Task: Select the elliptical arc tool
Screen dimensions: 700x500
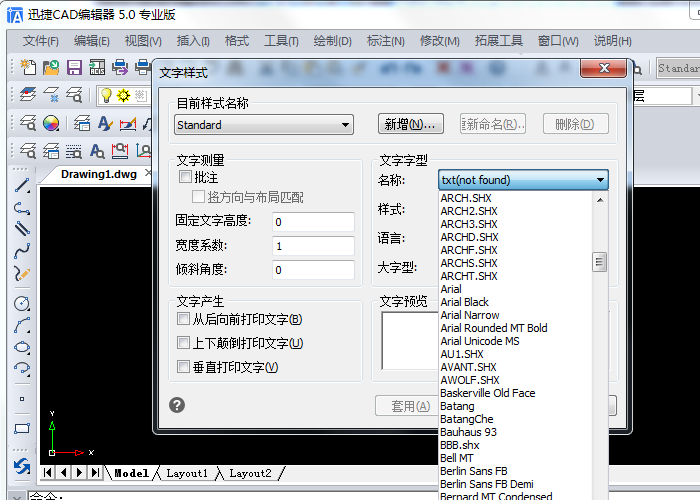Action: [x=22, y=369]
